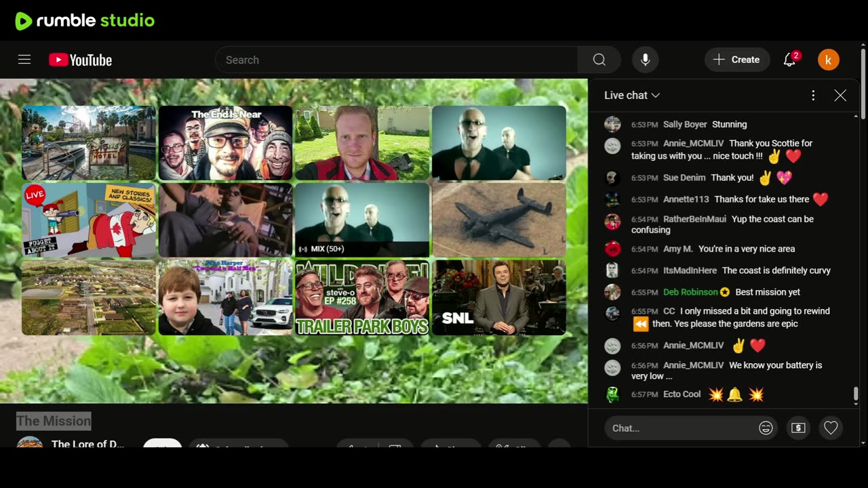Open the orange "k" account avatar

click(x=828, y=60)
